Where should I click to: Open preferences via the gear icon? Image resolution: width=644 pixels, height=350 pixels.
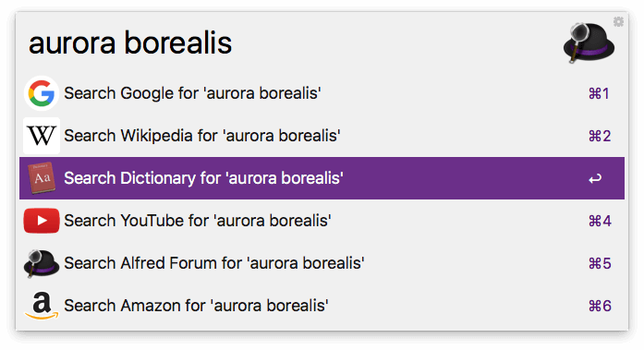(618, 21)
